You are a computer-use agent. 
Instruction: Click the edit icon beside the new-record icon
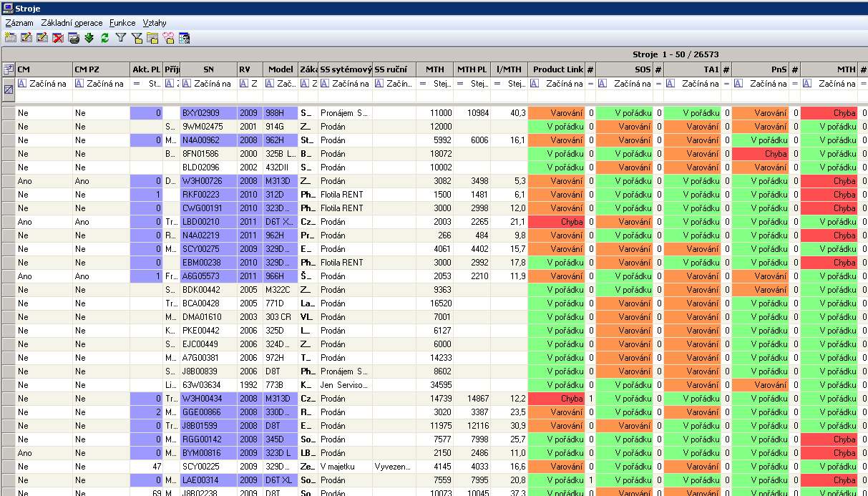tap(26, 38)
